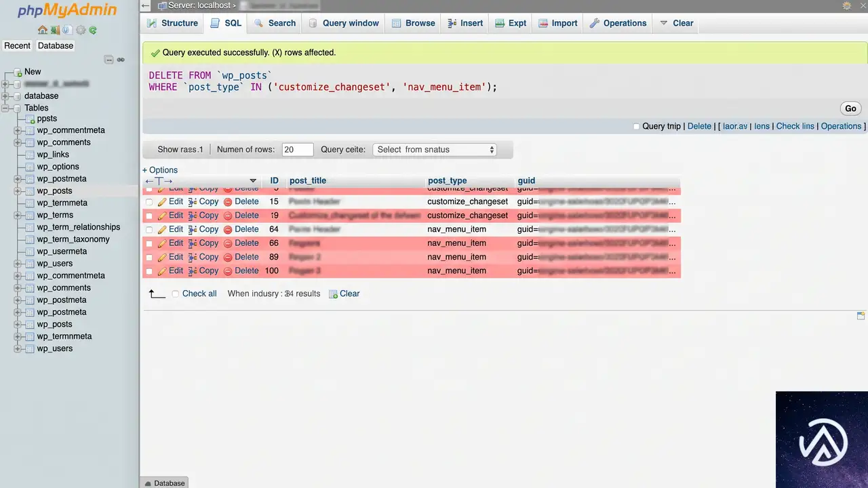The height and width of the screenshot is (488, 868).
Task: Click the pencil Edit icon for row 64
Action: pos(162,230)
